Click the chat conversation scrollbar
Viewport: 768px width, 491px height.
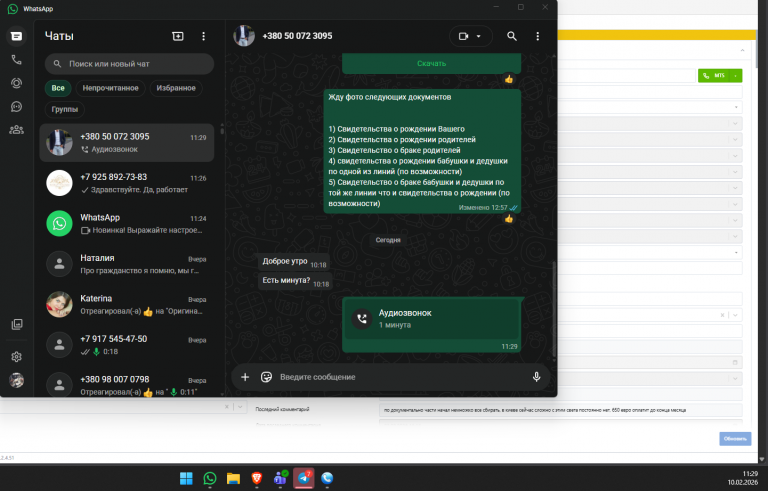[x=554, y=309]
